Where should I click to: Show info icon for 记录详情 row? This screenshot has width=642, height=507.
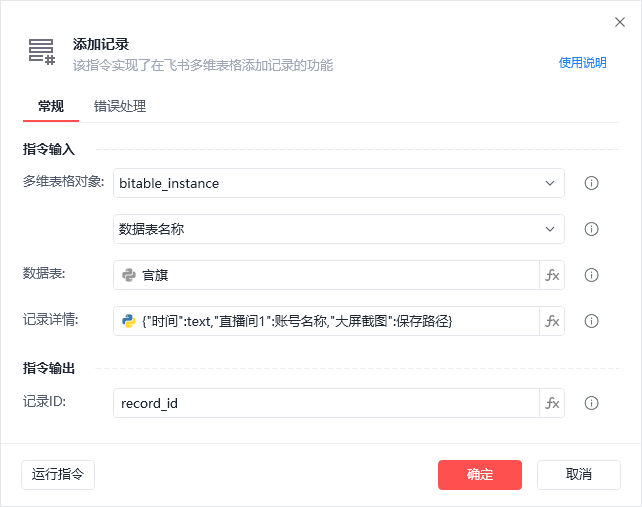click(591, 321)
